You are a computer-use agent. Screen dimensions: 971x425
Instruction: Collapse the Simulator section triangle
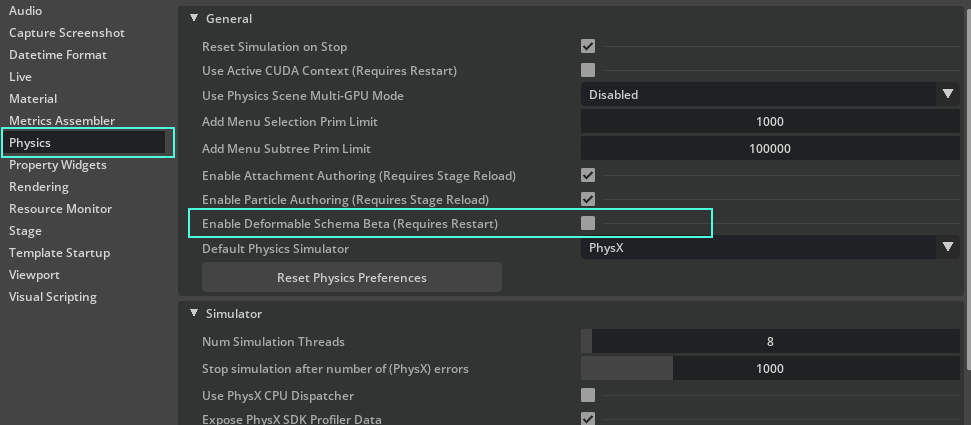(194, 314)
